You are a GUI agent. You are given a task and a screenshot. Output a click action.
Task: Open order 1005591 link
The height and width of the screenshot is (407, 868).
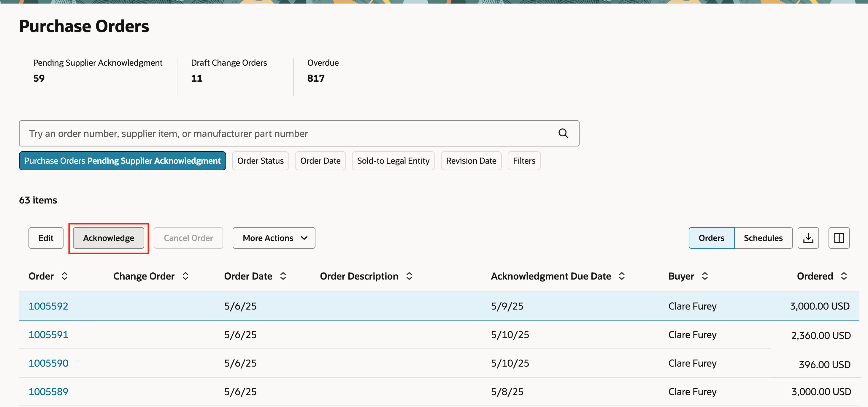tap(48, 335)
